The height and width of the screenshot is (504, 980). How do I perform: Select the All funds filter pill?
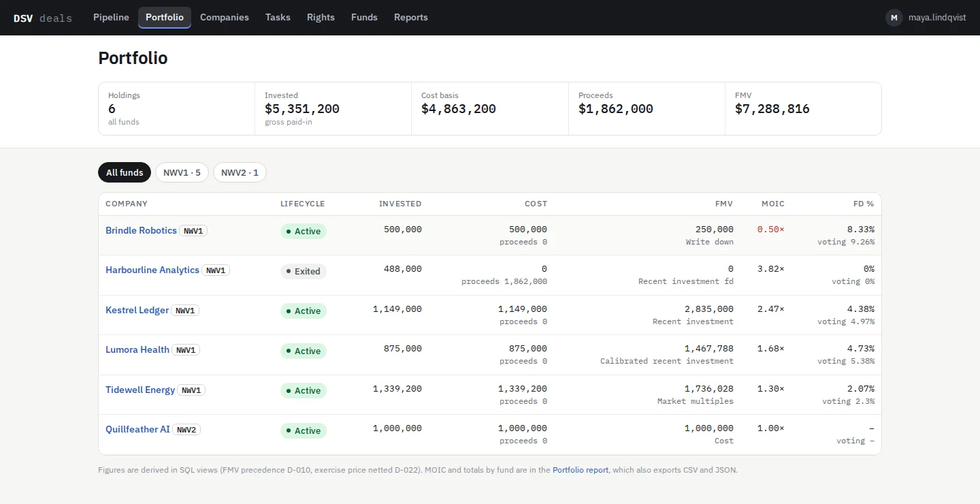(125, 172)
